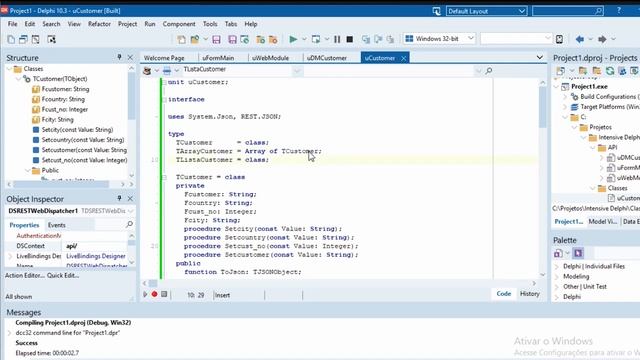Pin the Object Inspector panel
640x360 pixels.
(119, 198)
